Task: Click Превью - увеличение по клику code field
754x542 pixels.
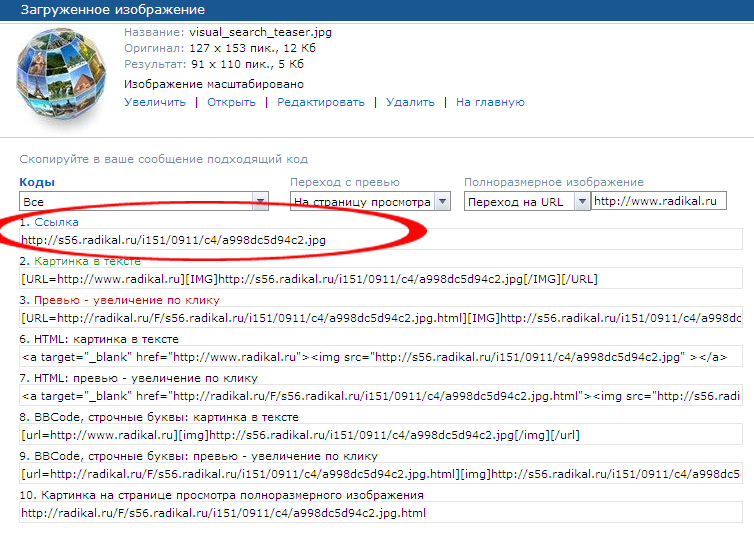Action: point(380,317)
